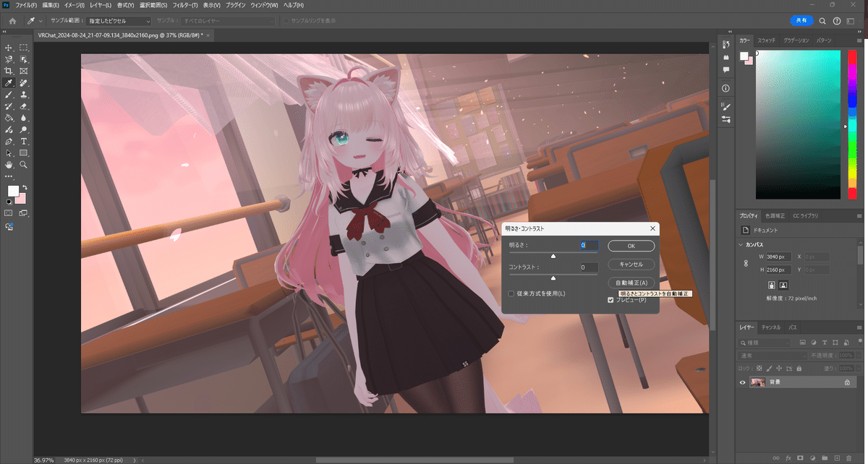Toggle the lock all padlock icon
This screenshot has width=868, height=464.
click(x=798, y=368)
